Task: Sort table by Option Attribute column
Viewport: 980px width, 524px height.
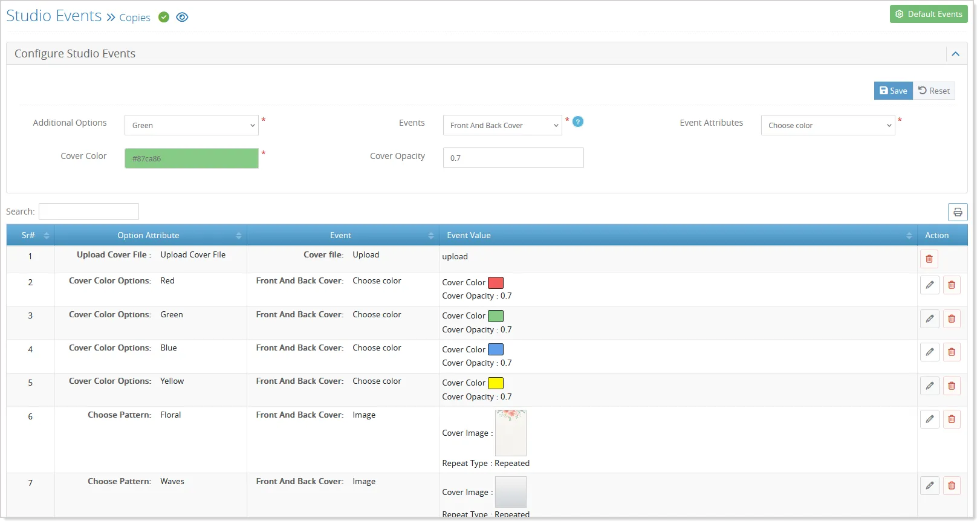Action: pyautogui.click(x=151, y=235)
